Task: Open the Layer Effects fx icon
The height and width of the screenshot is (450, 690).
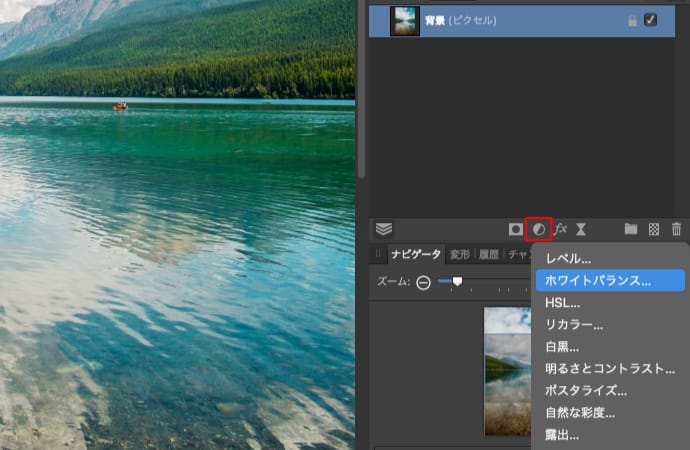Action: pos(561,229)
